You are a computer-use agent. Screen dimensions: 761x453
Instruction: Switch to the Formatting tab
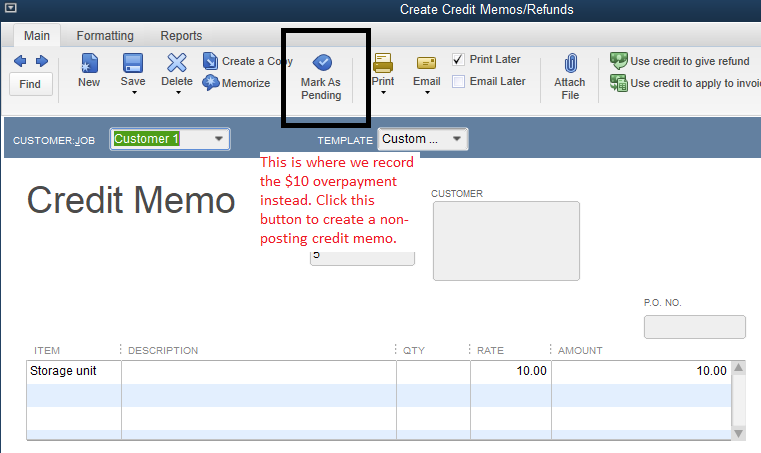pyautogui.click(x=105, y=36)
